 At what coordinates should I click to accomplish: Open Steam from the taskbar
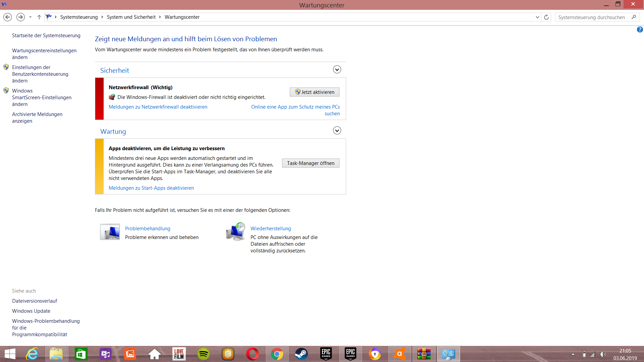(301, 354)
